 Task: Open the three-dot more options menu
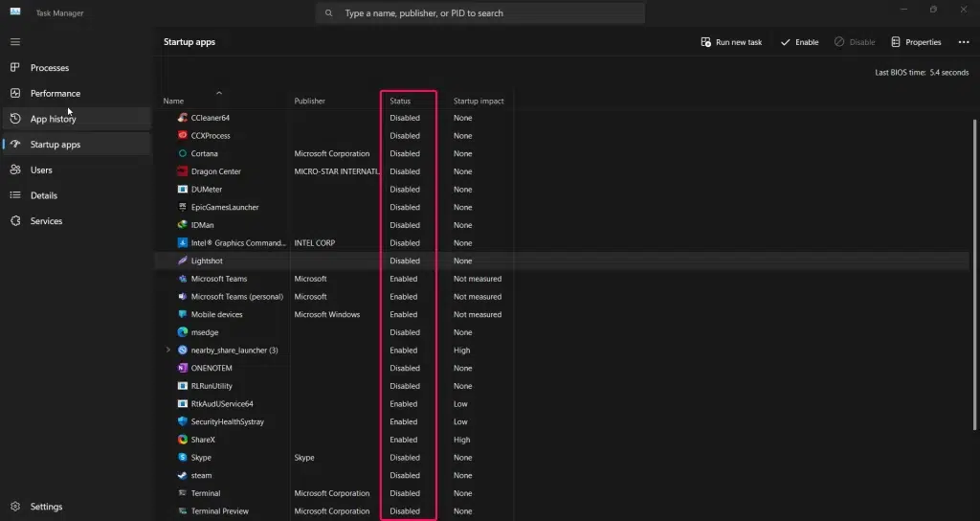[963, 42]
